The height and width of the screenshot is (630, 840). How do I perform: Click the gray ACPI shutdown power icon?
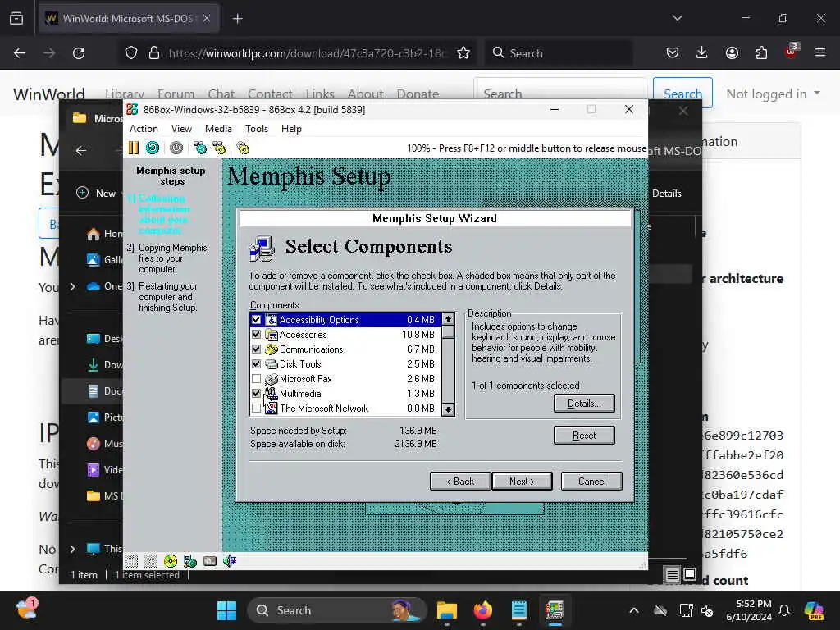(x=176, y=148)
